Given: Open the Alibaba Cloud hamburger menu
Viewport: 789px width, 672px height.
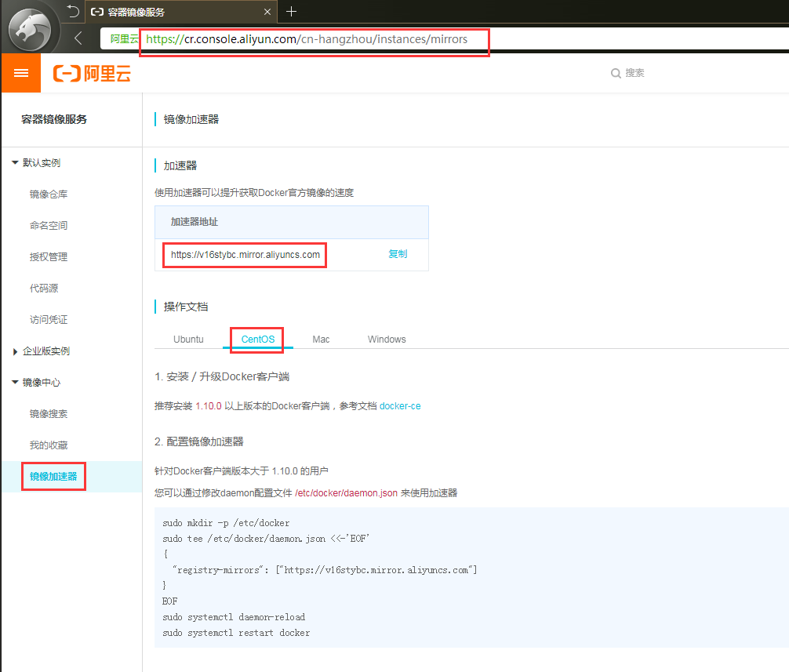Looking at the screenshot, I should 20,72.
